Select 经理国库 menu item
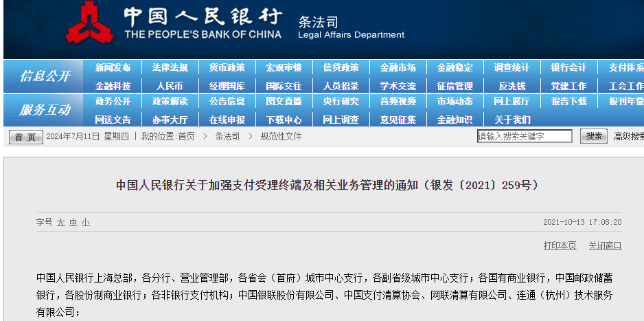Screen dimensions: 644x321 point(227,86)
